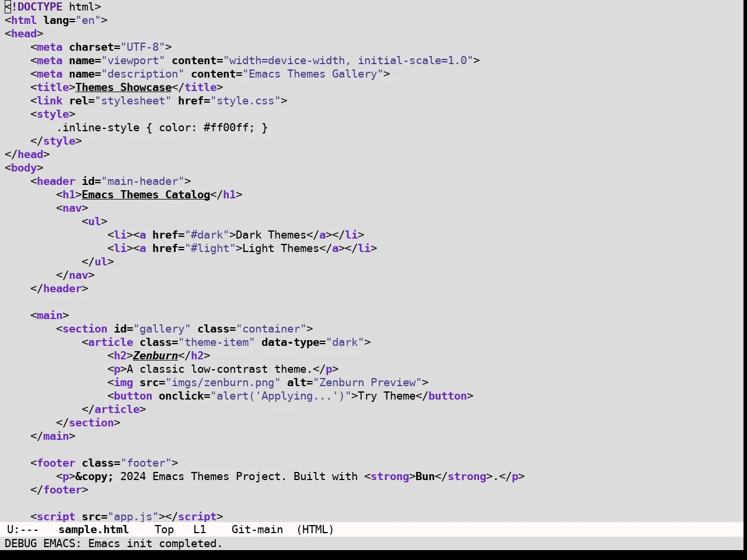This screenshot has height=560, width=747.
Task: Click the &copy; entity in footer
Action: [95, 477]
